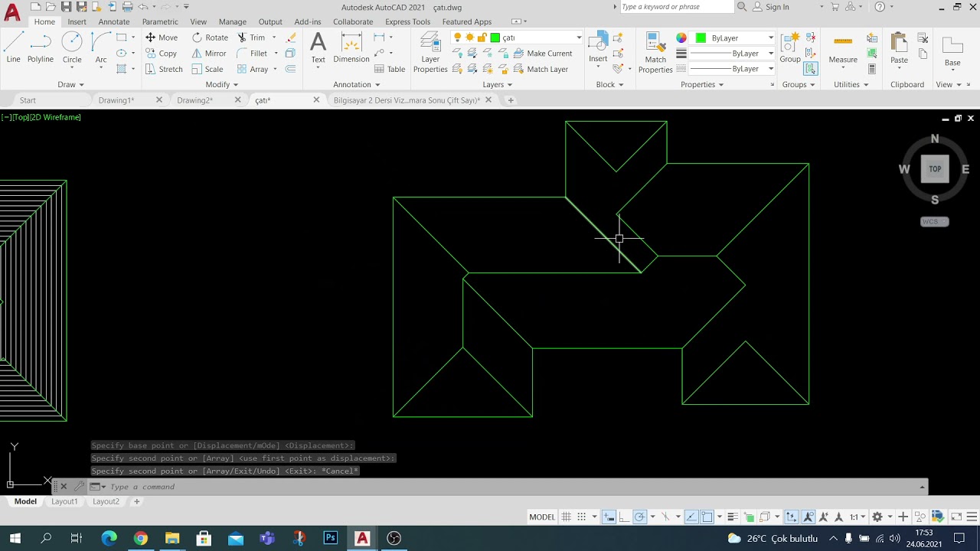Click the Group icon
980x551 pixels.
tap(790, 47)
